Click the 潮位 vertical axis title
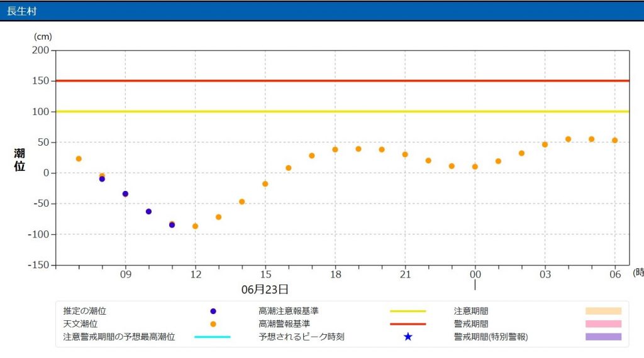This screenshot has height=358, width=644. coord(19,160)
